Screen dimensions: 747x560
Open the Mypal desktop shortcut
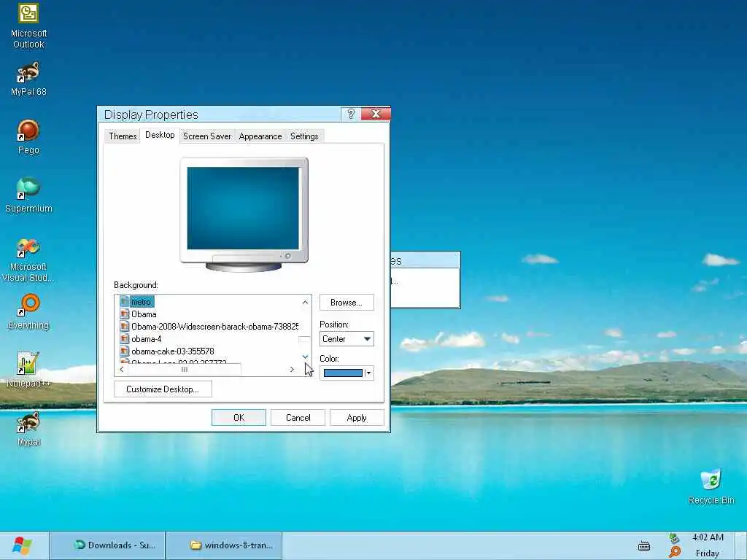coord(28,429)
